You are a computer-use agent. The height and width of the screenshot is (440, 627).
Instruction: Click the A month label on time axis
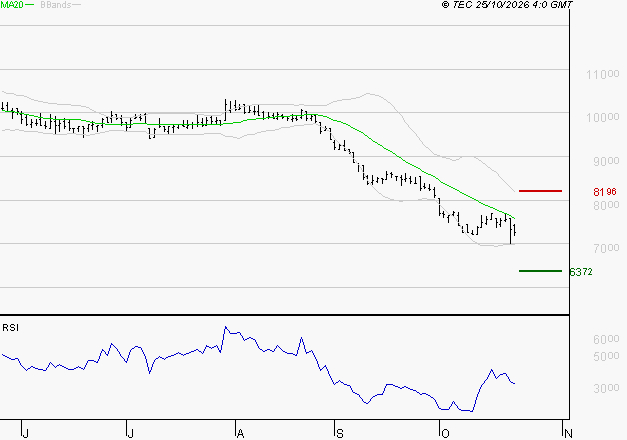point(240,433)
